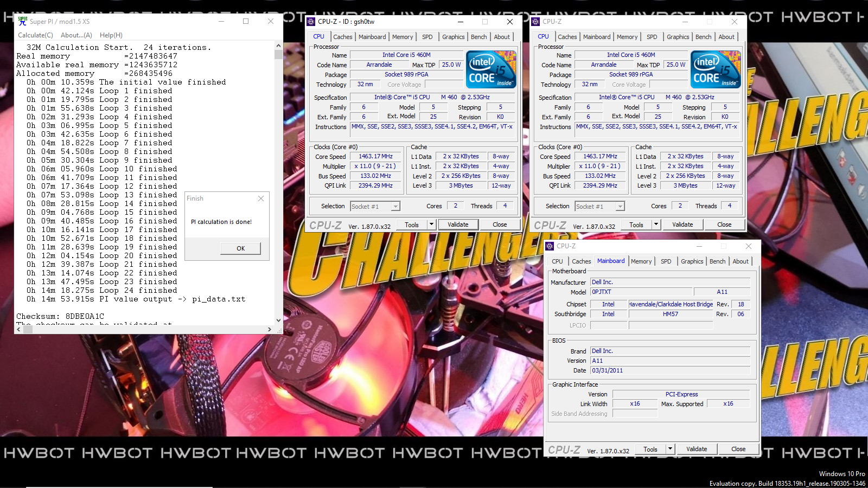Click Super PI horizontal scrollbar right arrow

(x=270, y=329)
